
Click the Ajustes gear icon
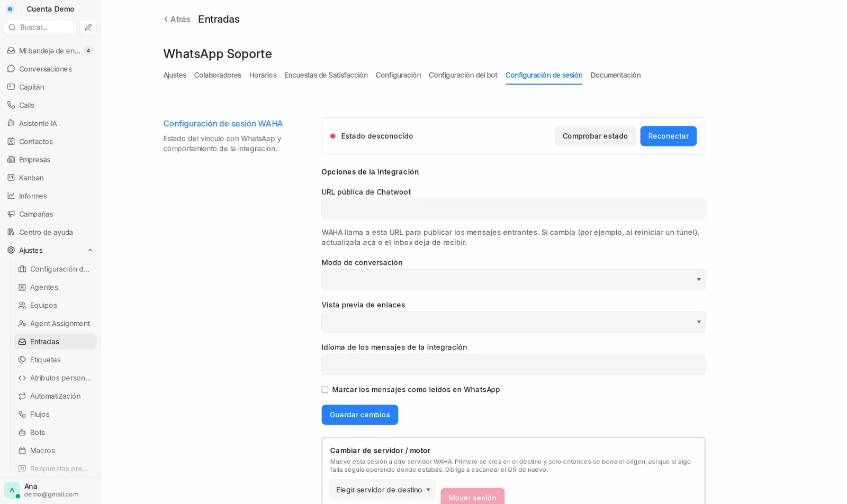point(11,250)
